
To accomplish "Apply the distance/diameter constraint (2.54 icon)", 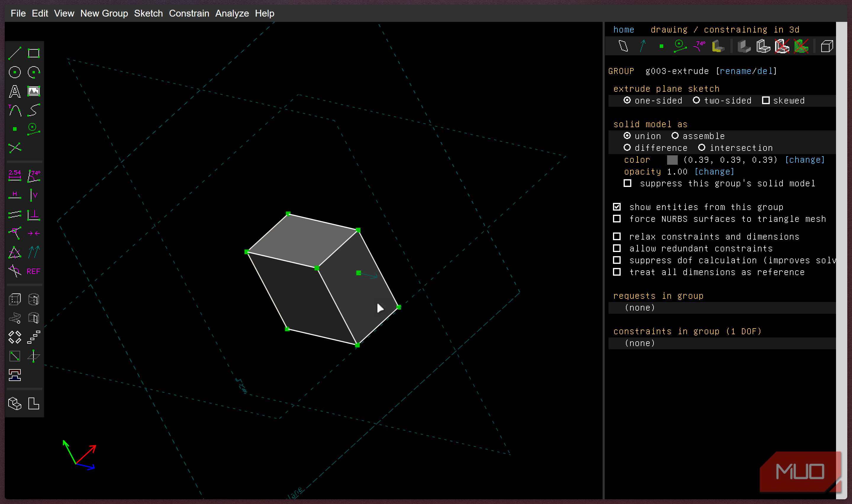I will pyautogui.click(x=14, y=176).
